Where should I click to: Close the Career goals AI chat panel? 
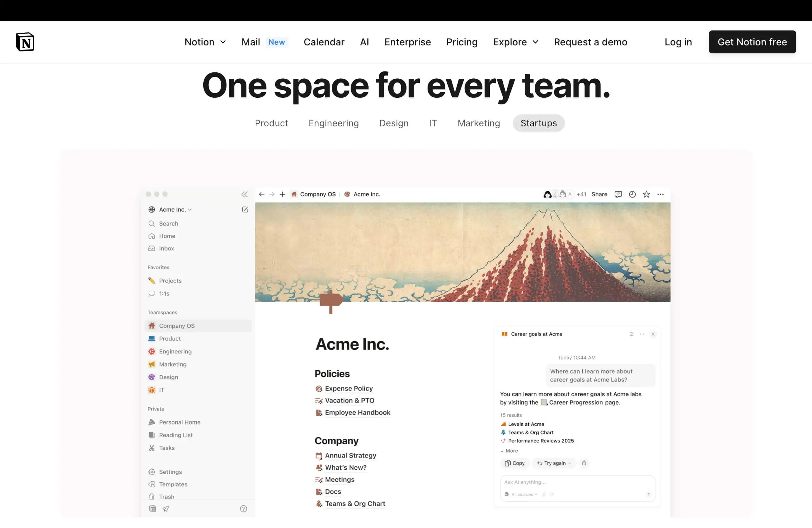pyautogui.click(x=653, y=334)
